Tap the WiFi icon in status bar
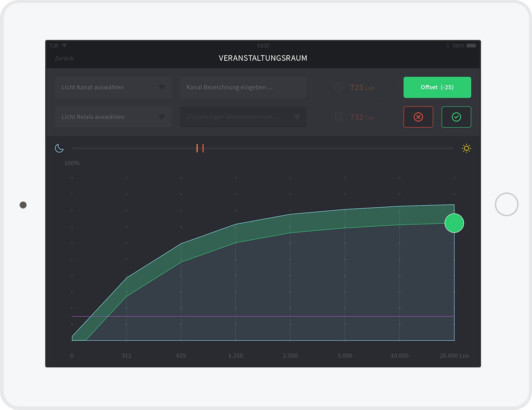This screenshot has width=532, height=410. tap(65, 46)
